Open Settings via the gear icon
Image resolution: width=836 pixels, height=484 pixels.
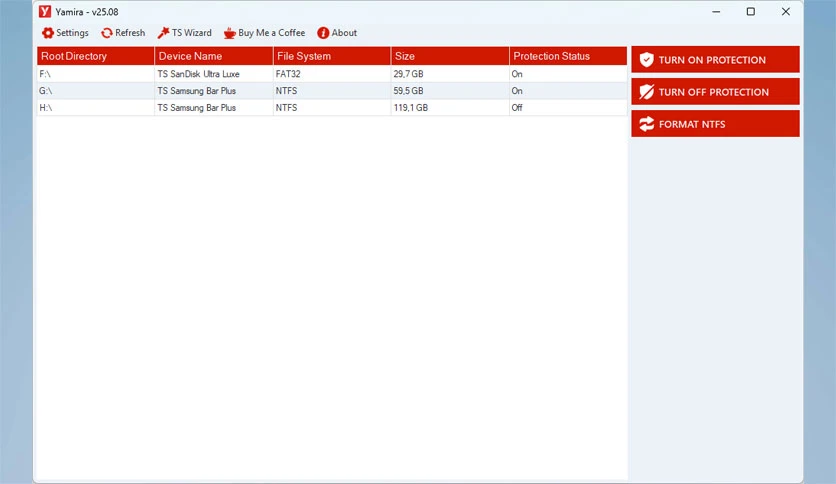click(x=48, y=33)
